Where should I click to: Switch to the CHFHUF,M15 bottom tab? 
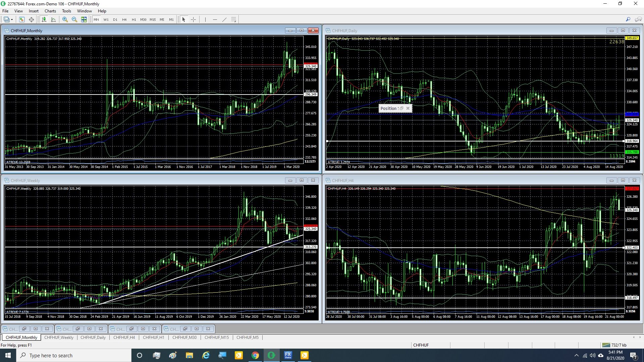pos(217,338)
